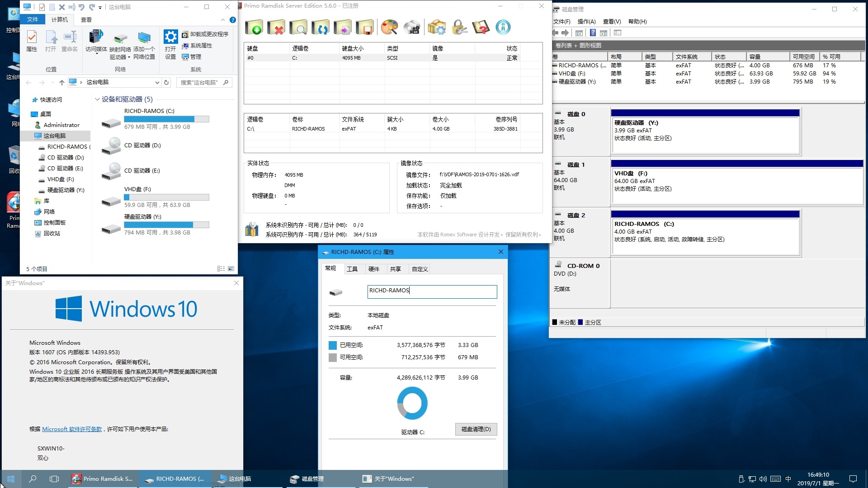Switch to the 硬件 tab in properties dialog
The height and width of the screenshot is (488, 868).
click(x=374, y=269)
